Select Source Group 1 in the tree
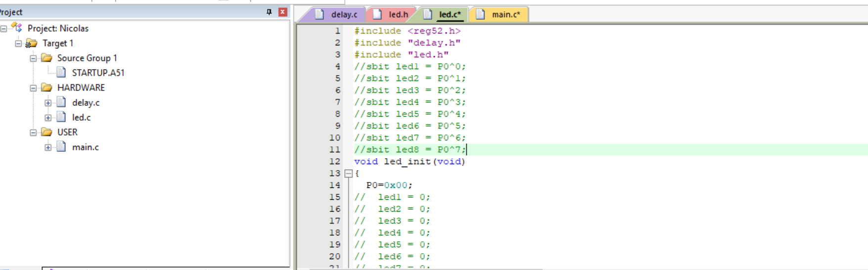Viewport: 868px width, 270px height. click(87, 58)
